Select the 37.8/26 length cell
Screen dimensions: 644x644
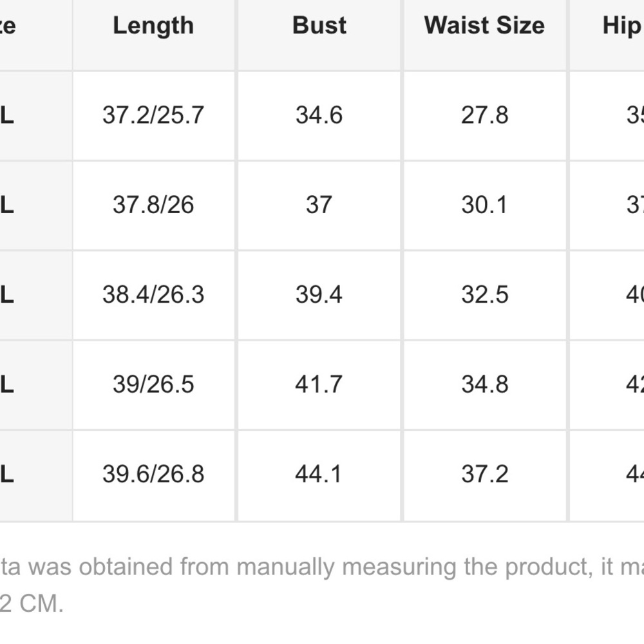pos(153,205)
